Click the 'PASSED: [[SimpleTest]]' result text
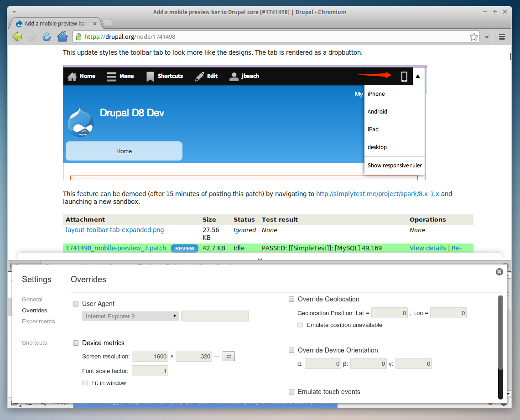 [x=322, y=248]
